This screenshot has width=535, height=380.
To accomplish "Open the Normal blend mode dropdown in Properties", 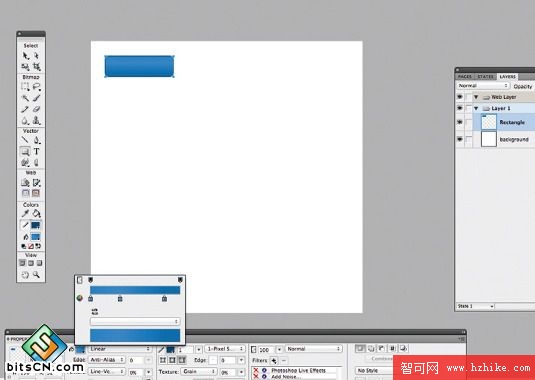I will click(x=314, y=349).
